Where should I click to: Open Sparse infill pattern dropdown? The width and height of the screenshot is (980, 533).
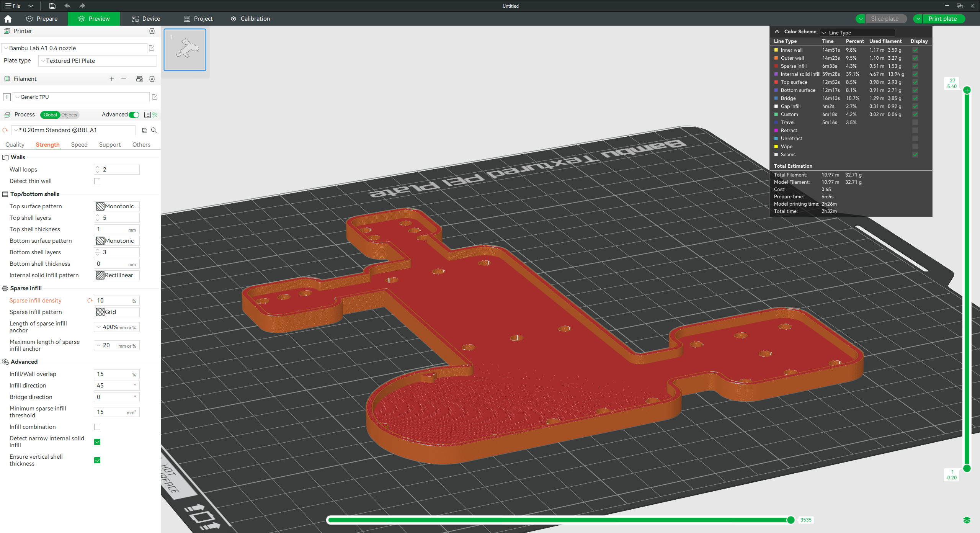click(x=117, y=312)
